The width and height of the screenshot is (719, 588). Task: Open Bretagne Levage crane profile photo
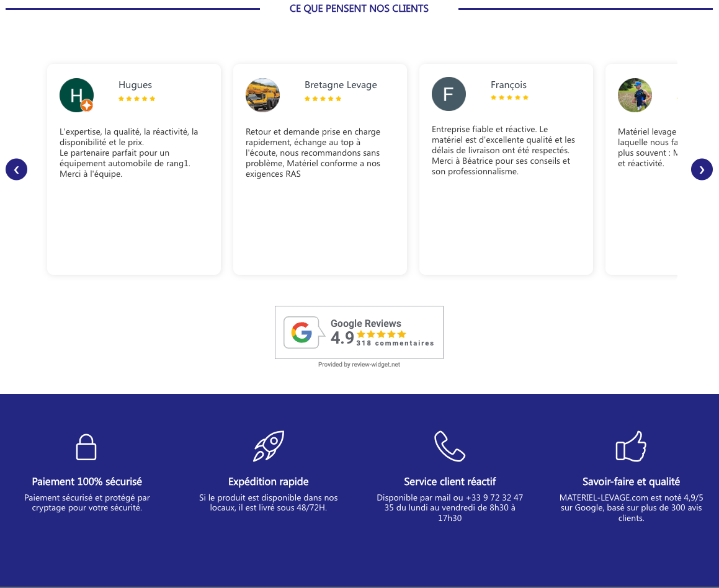(263, 96)
